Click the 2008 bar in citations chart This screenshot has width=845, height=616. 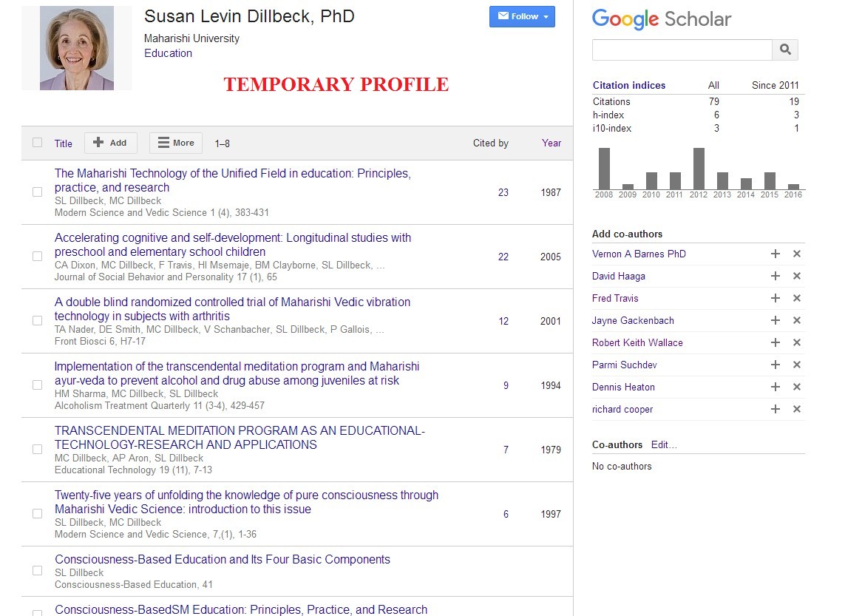tap(604, 168)
